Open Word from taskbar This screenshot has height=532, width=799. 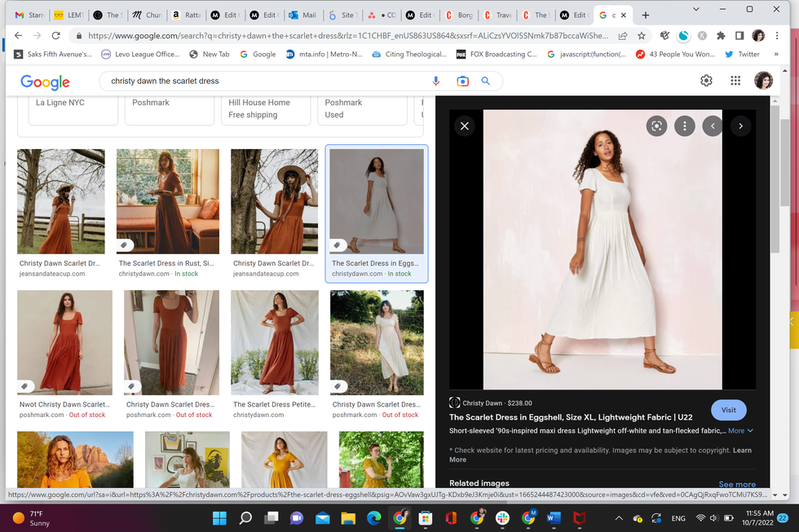click(x=554, y=518)
